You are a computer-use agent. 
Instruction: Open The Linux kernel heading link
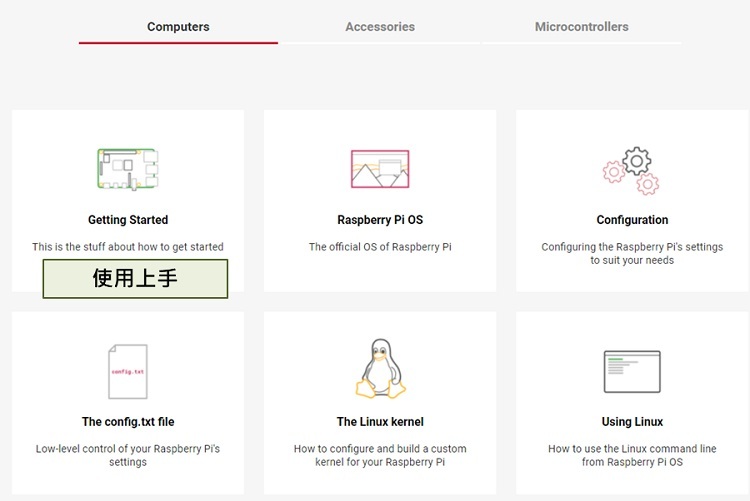click(x=380, y=422)
